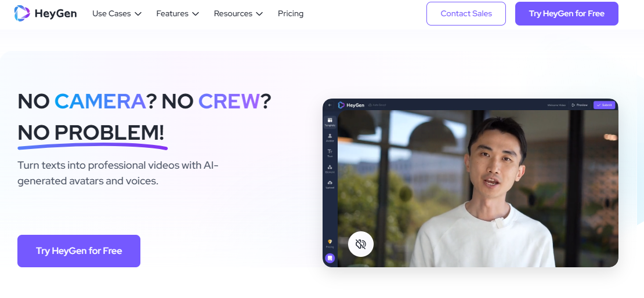Select the Text tool icon in the editor sidebar
The width and height of the screenshot is (644, 298).
330,153
